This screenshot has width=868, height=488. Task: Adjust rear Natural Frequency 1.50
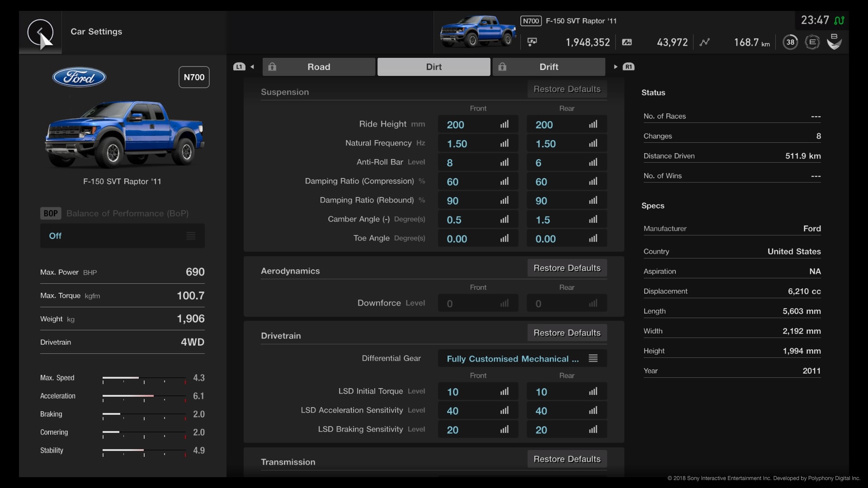pos(566,144)
